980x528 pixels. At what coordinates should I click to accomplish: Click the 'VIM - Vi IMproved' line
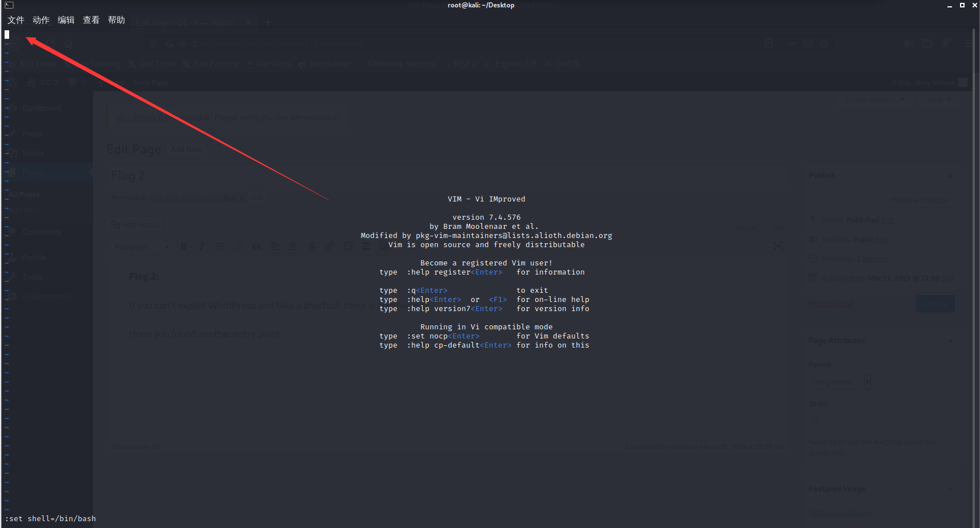(487, 199)
